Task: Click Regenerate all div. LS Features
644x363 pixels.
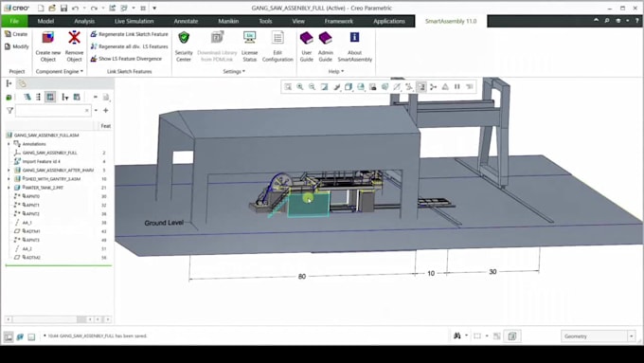Action: (130, 46)
